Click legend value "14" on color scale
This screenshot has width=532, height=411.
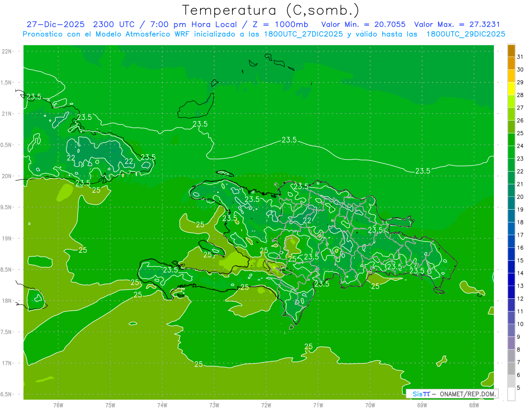[x=520, y=273]
